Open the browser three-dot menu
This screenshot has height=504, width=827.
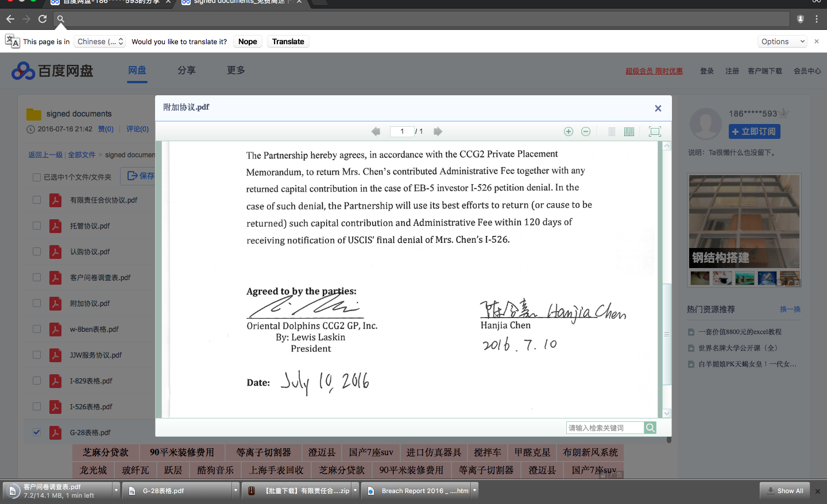pos(817,19)
